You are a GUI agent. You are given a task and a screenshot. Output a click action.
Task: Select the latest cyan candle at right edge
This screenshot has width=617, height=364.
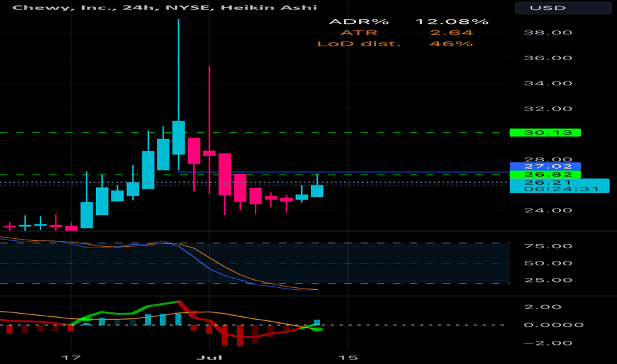coord(317,191)
